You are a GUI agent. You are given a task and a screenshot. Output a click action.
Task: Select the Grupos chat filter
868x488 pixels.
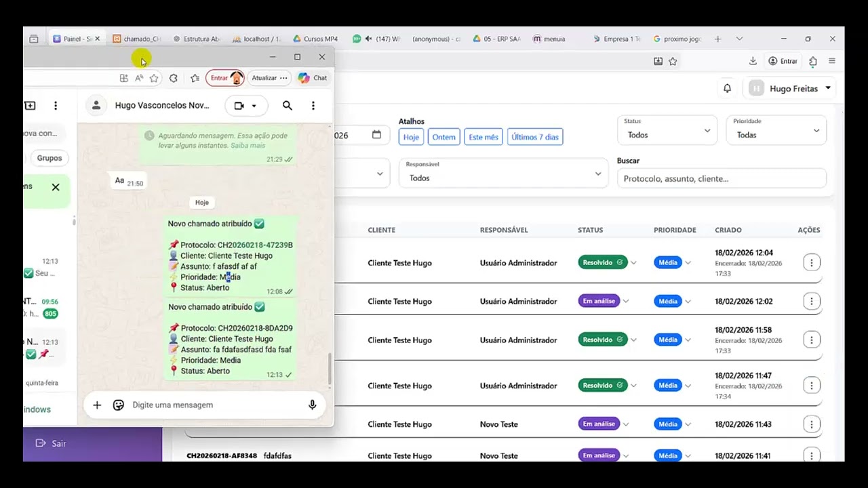click(x=50, y=158)
